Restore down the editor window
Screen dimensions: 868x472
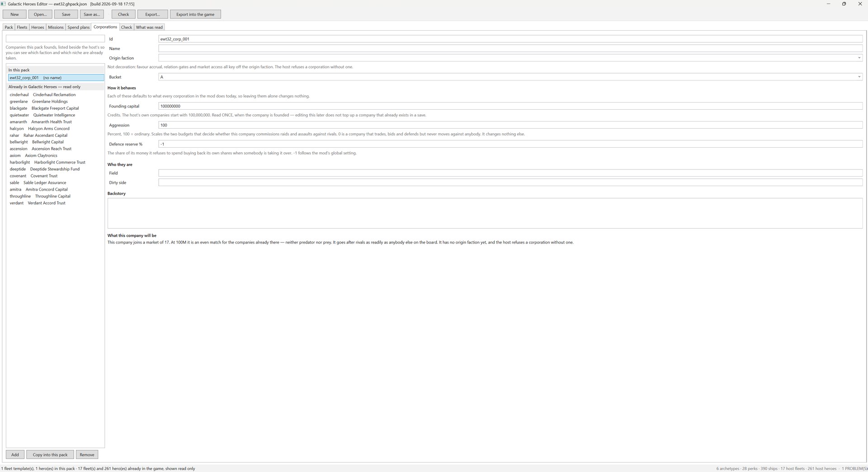844,4
